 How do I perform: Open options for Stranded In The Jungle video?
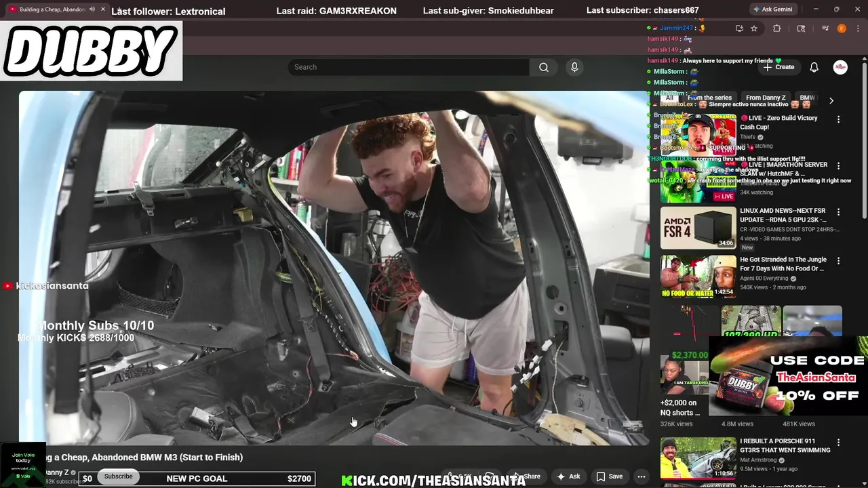point(838,261)
